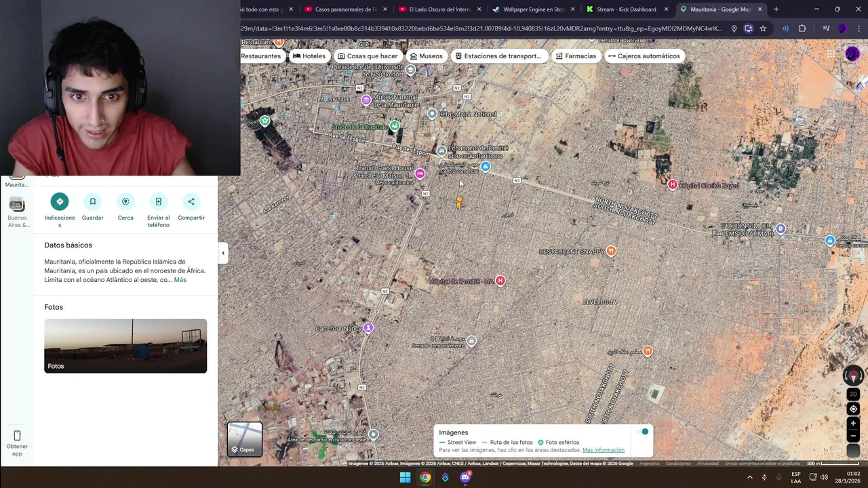Click the Cerca nearby icon
This screenshot has width=868, height=488.
click(x=125, y=201)
